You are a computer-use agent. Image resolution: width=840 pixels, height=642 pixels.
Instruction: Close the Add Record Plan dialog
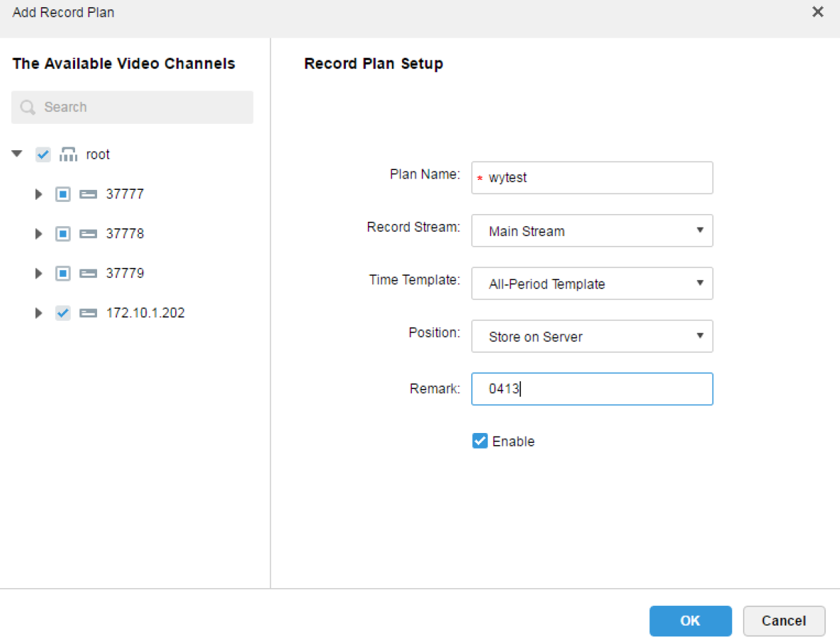coord(818,12)
